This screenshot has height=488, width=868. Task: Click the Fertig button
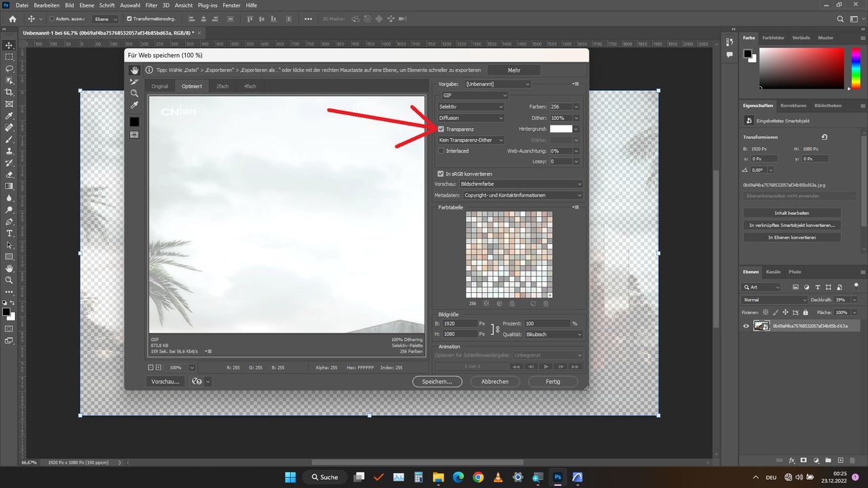(x=553, y=382)
